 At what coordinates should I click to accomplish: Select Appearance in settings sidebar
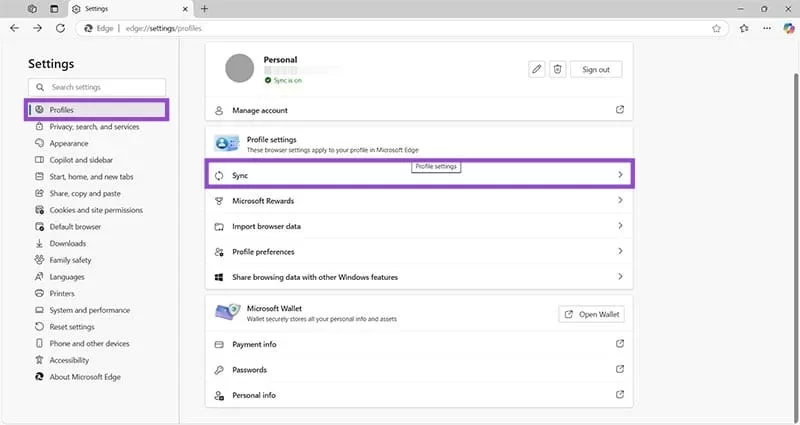coord(69,143)
